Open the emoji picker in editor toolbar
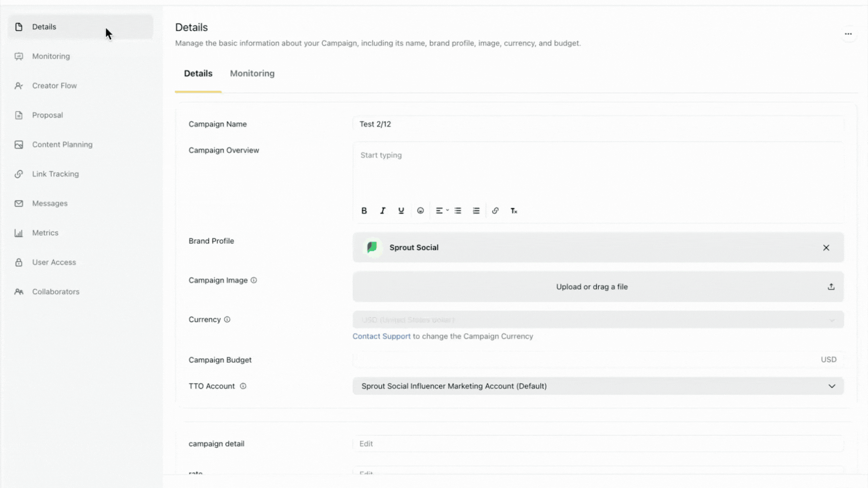This screenshot has height=488, width=868. (x=420, y=211)
